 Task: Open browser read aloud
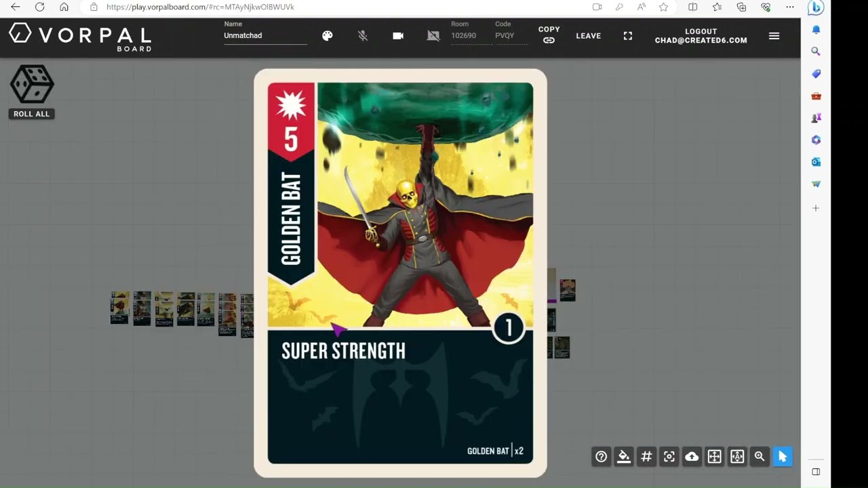(642, 7)
